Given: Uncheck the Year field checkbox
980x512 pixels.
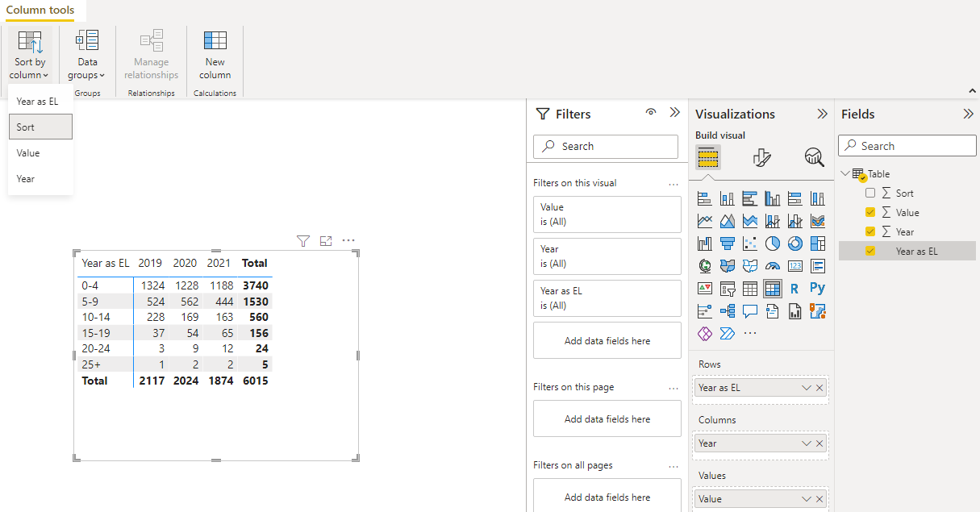Looking at the screenshot, I should 869,231.
